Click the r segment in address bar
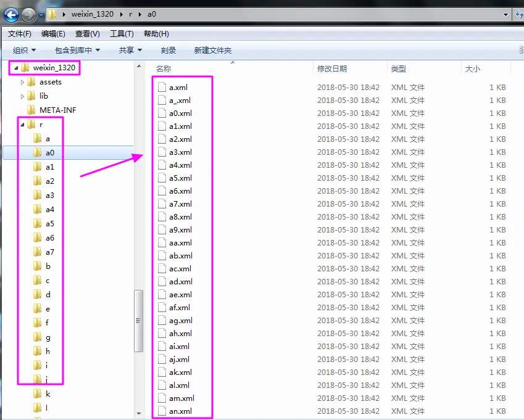 coord(130,14)
